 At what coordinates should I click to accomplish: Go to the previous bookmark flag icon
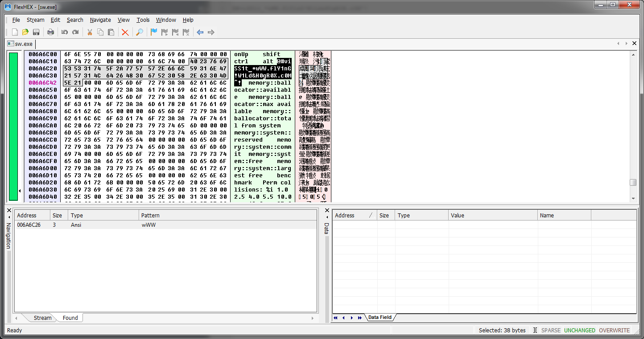pos(175,32)
